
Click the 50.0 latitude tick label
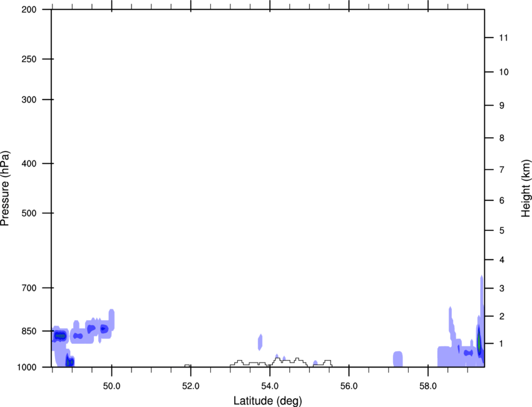111,386
